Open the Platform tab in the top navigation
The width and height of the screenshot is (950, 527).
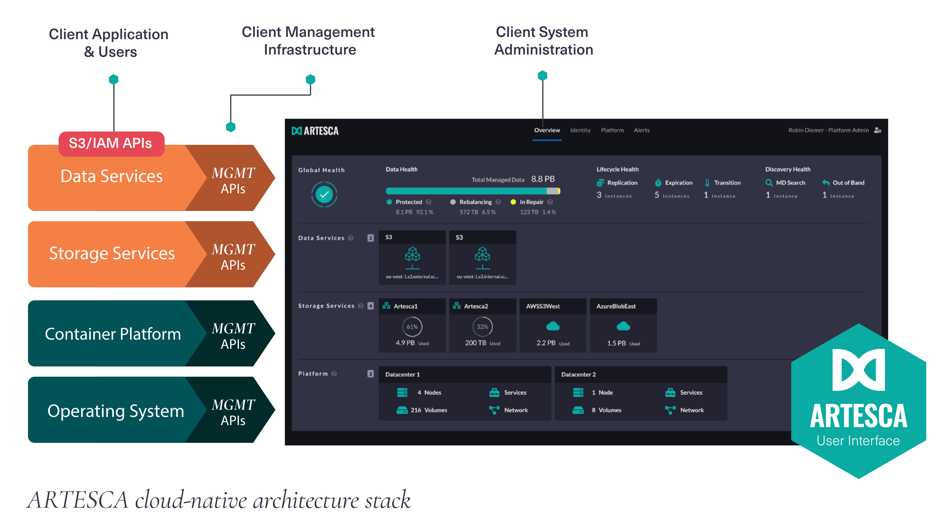(613, 130)
